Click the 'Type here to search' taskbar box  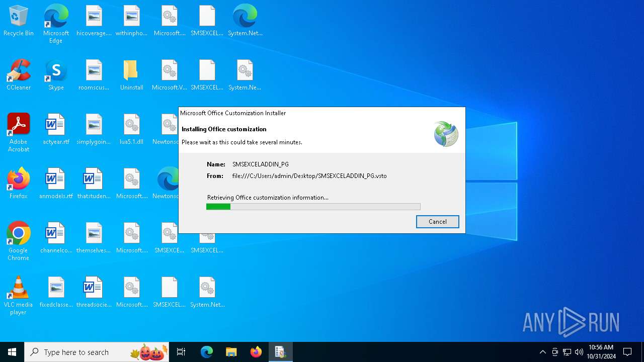tap(97, 352)
